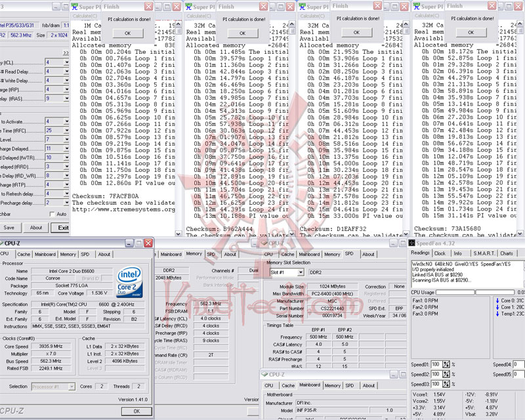
Task: Click the blue down arrow beside Core 0
Action: (x=497, y=301)
